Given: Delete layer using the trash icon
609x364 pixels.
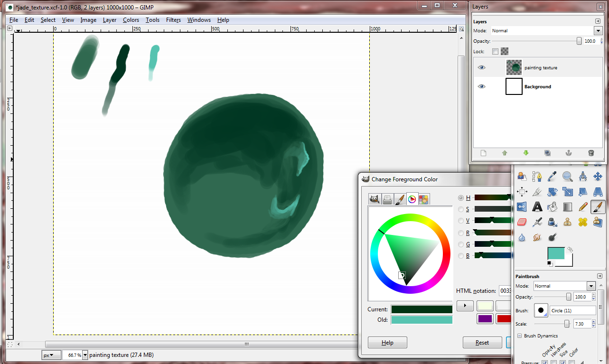Looking at the screenshot, I should tap(590, 153).
